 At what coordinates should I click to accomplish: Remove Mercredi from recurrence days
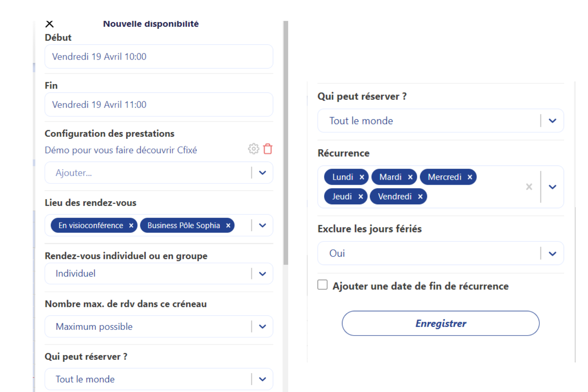tap(470, 177)
